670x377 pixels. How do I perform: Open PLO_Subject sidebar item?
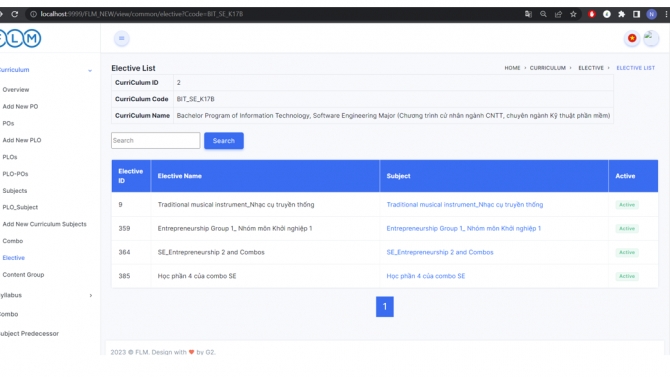20,207
